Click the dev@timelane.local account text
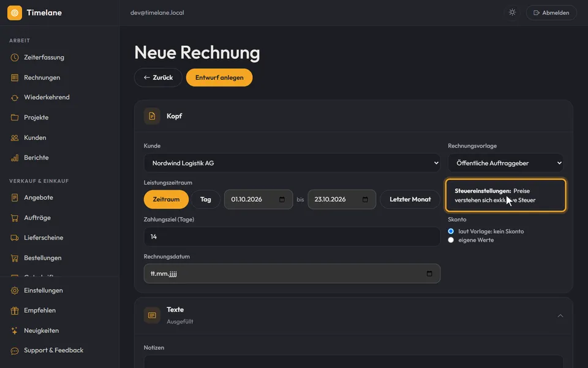The height and width of the screenshot is (368, 588). tap(157, 13)
